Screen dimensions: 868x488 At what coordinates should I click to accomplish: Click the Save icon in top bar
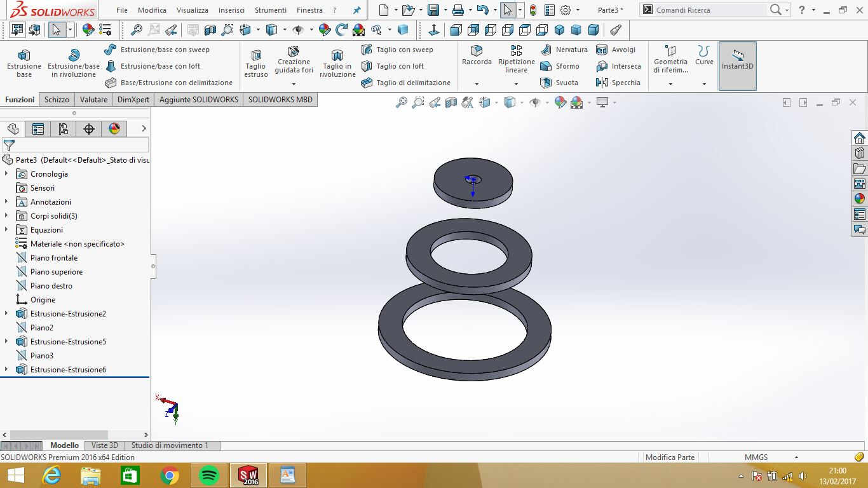click(433, 10)
